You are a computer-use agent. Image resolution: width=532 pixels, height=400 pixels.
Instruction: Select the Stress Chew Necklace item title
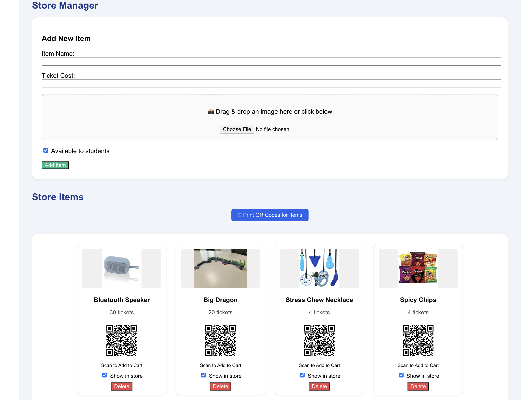coord(319,300)
